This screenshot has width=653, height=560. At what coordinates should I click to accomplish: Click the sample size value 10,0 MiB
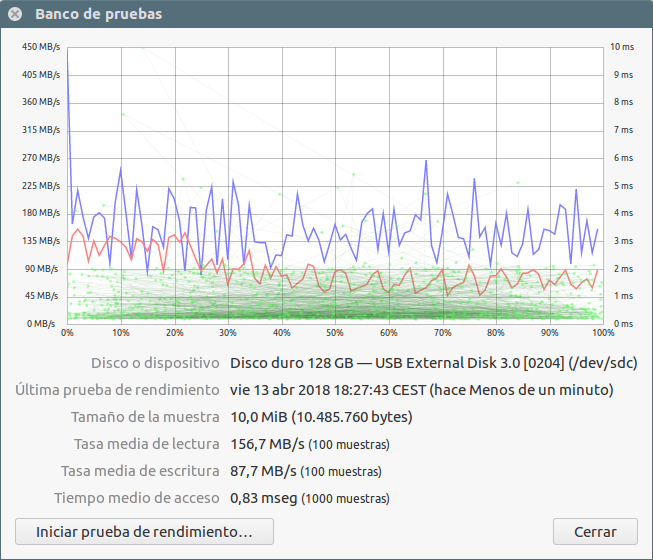(320, 417)
